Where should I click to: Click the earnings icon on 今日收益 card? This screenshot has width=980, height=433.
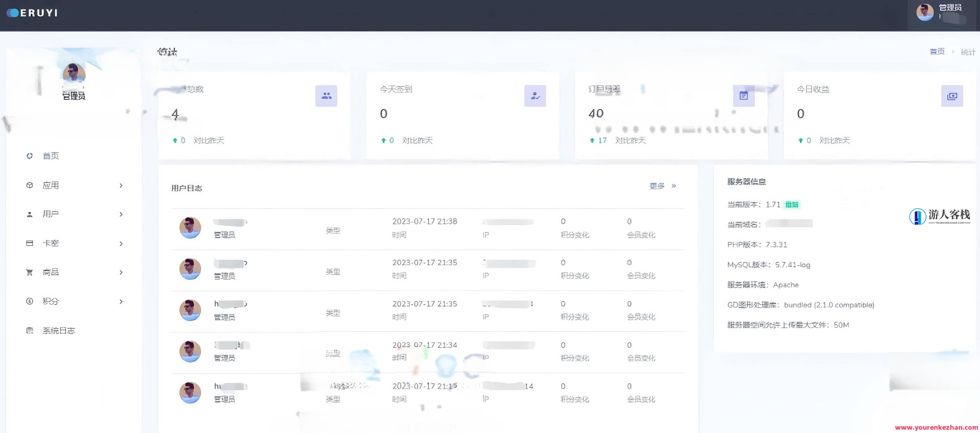tap(952, 96)
